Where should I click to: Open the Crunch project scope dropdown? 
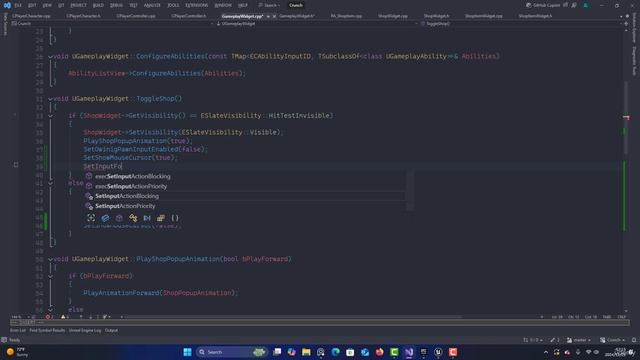tap(112, 24)
